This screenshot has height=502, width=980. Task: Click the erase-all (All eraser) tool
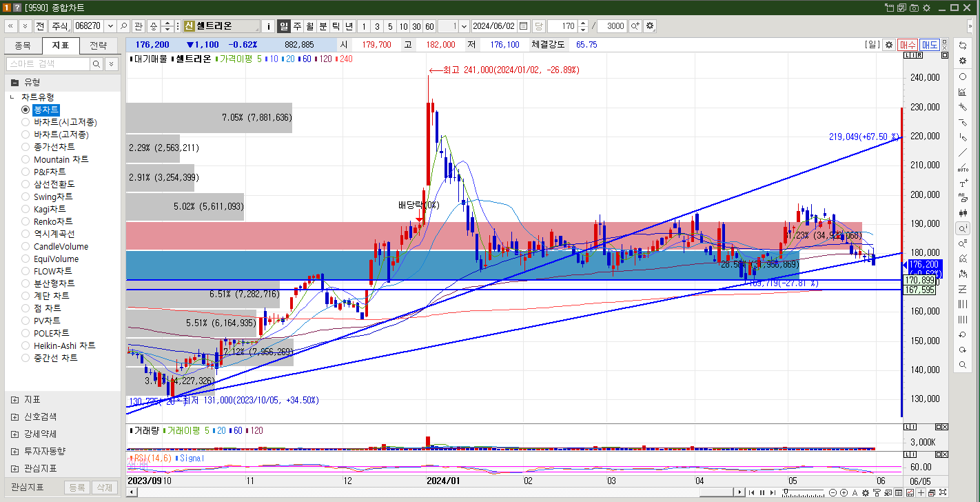tap(963, 198)
